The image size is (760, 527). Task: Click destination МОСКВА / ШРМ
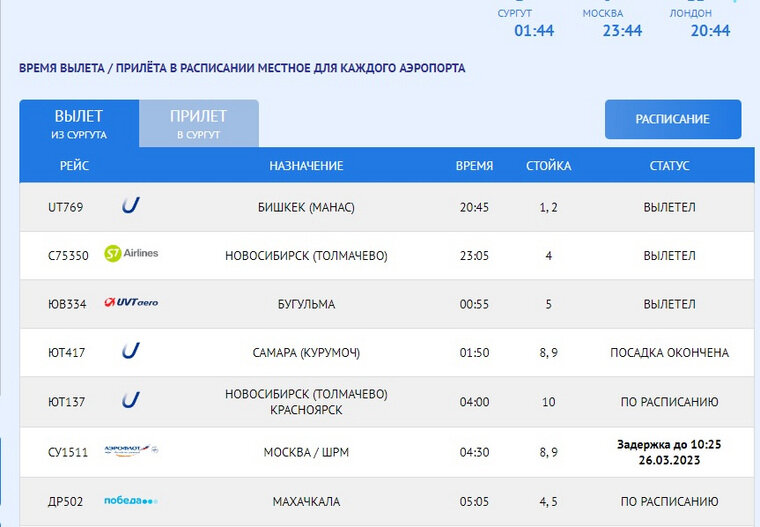tap(306, 452)
